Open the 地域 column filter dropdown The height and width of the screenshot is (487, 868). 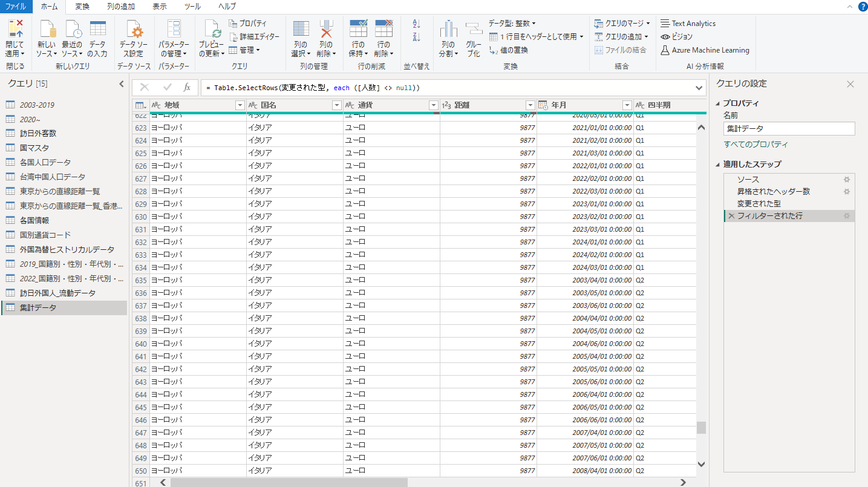pos(240,105)
